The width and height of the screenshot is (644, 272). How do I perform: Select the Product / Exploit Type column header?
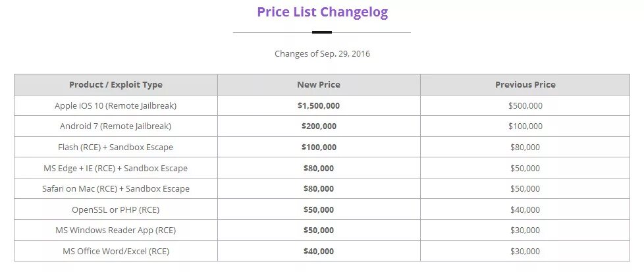[116, 84]
